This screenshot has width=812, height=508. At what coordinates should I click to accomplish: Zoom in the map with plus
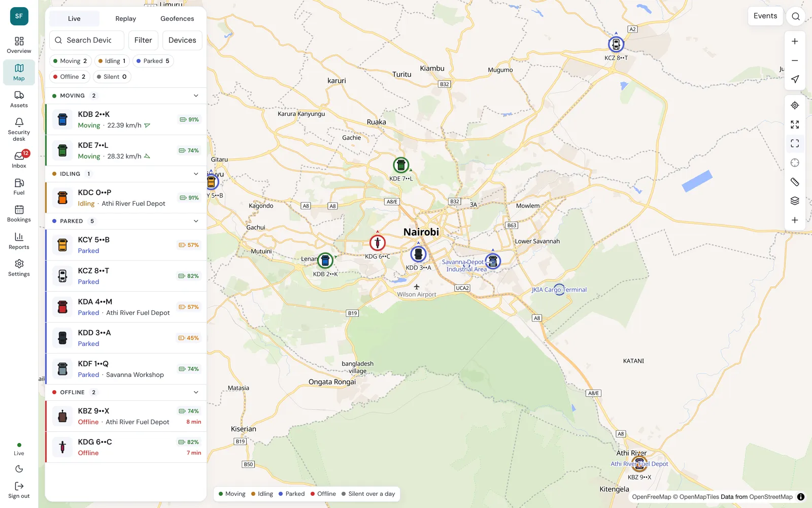tap(795, 41)
